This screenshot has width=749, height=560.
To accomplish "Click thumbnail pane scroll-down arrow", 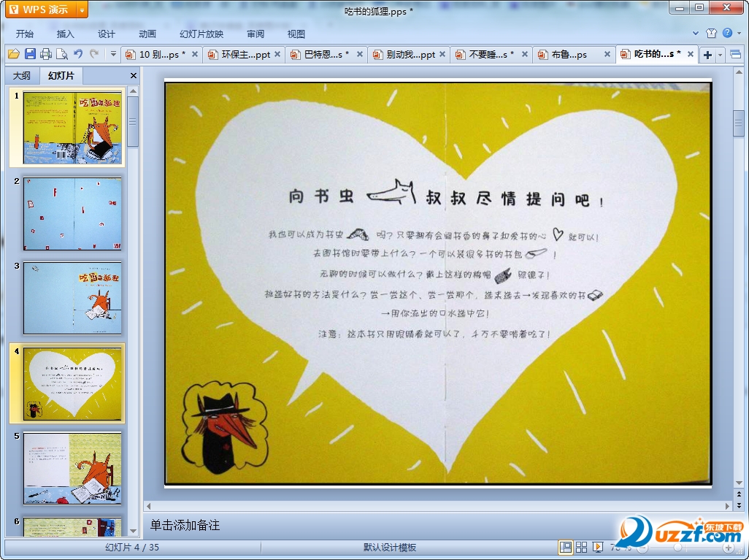I will [x=134, y=531].
